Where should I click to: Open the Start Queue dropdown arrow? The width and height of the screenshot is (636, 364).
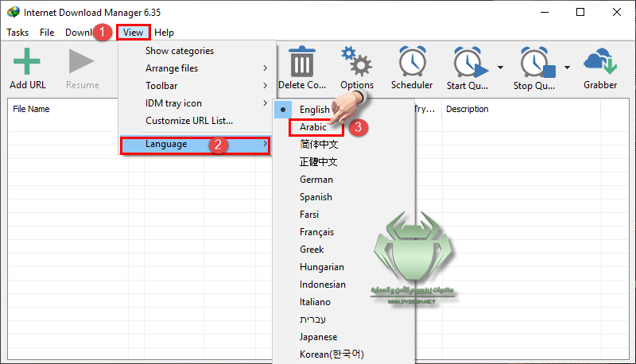pyautogui.click(x=501, y=68)
